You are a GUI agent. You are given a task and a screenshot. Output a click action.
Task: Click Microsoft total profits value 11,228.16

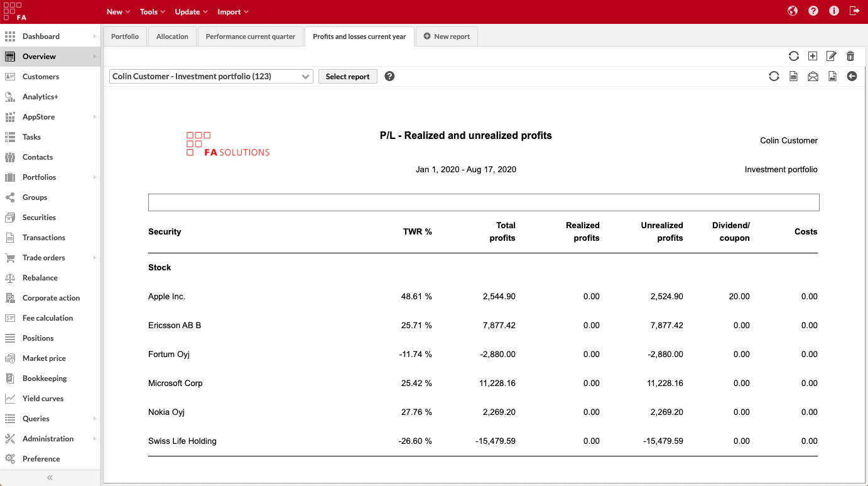point(496,383)
